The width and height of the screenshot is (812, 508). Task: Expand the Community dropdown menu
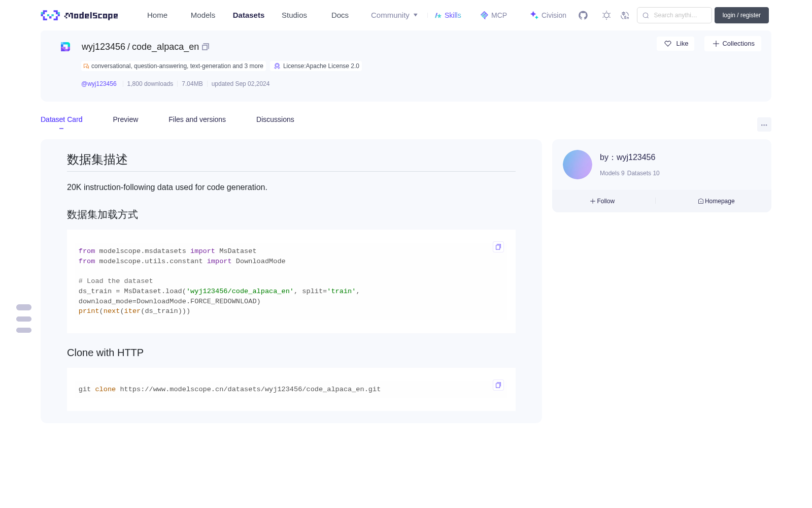tap(394, 15)
